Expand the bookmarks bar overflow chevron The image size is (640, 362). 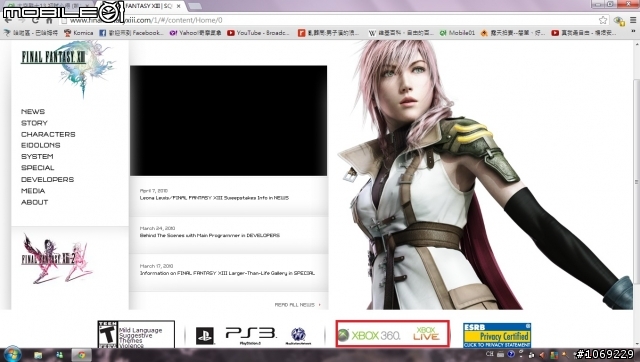pyautogui.click(x=634, y=32)
